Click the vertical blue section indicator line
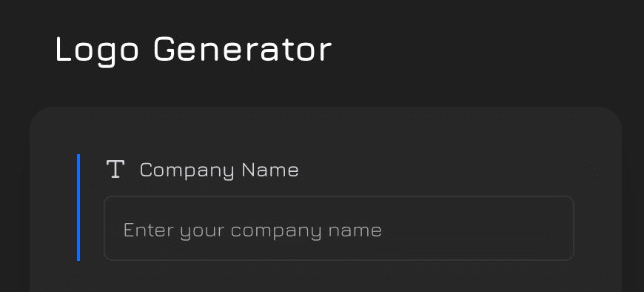This screenshot has width=644, height=292. coord(78,208)
